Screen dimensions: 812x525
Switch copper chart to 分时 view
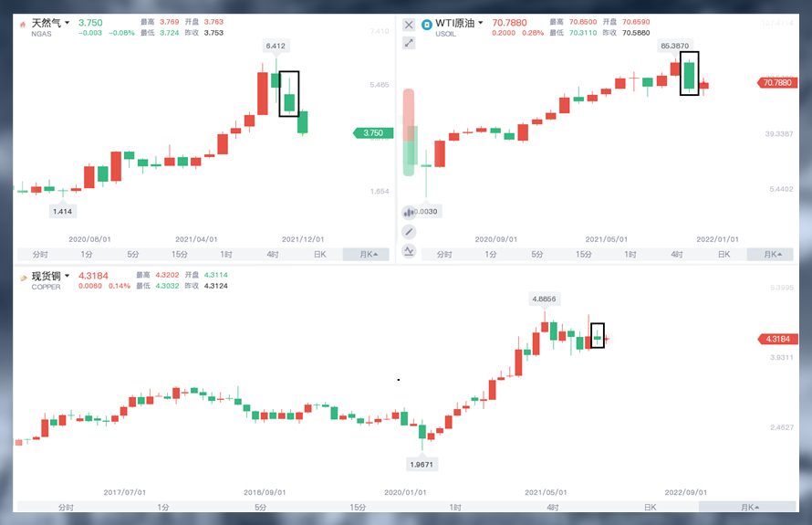click(x=66, y=508)
